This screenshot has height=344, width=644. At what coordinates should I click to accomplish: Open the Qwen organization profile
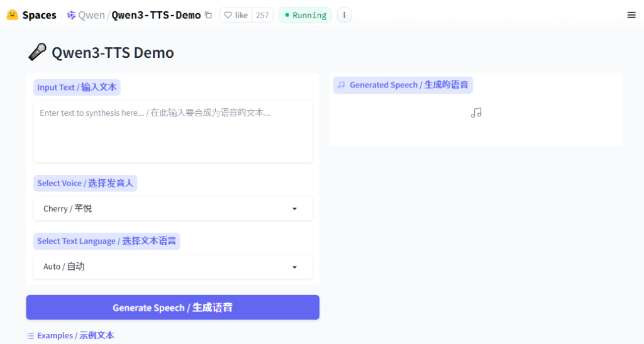coord(92,15)
